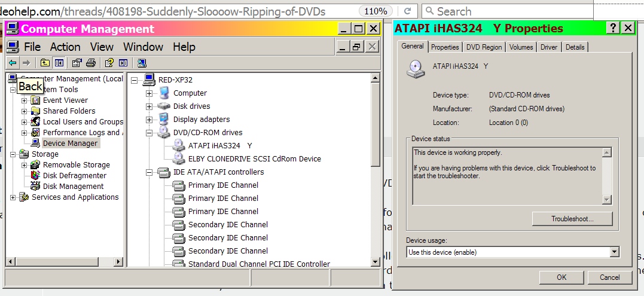Go back with the Back arrow toolbar icon
The image size is (644, 296).
pyautogui.click(x=13, y=63)
